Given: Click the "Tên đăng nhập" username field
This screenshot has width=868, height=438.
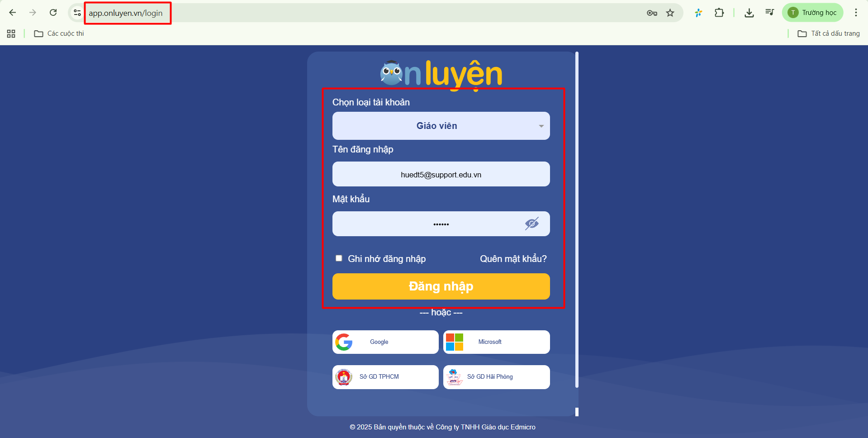Looking at the screenshot, I should (441, 174).
